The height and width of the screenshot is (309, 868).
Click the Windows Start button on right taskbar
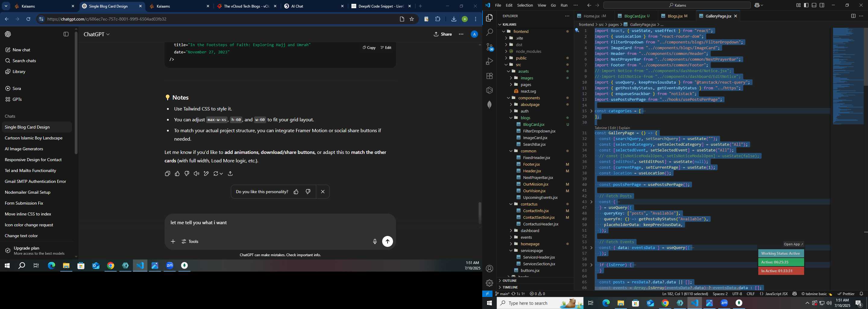[x=489, y=303]
